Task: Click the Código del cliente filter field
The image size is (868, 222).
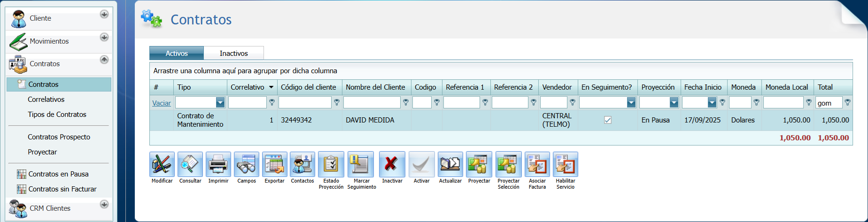Action: (305, 102)
